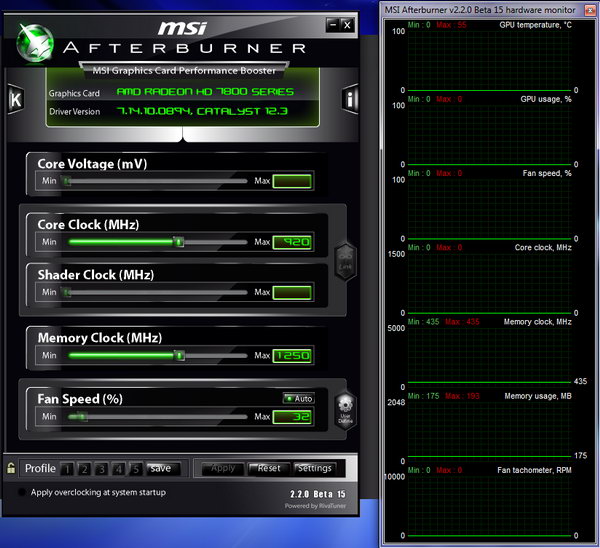Click the Fan speed % graph in monitor

point(489,208)
